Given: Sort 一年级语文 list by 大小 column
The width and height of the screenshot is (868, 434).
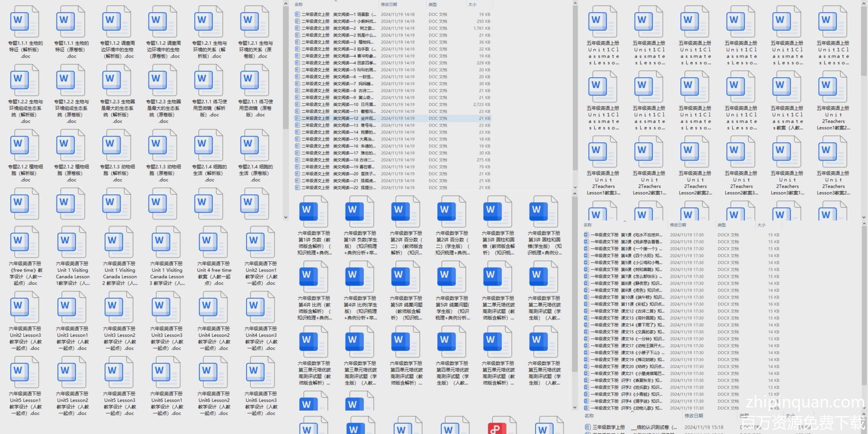Looking at the screenshot, I should (x=761, y=225).
